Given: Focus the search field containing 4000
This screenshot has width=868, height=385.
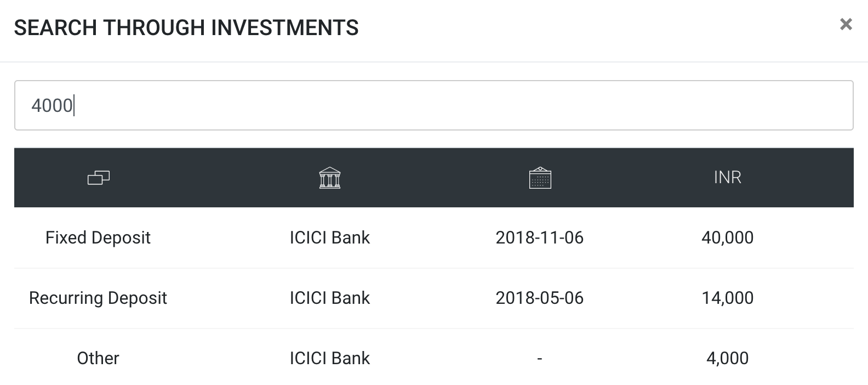Looking at the screenshot, I should [x=433, y=105].
